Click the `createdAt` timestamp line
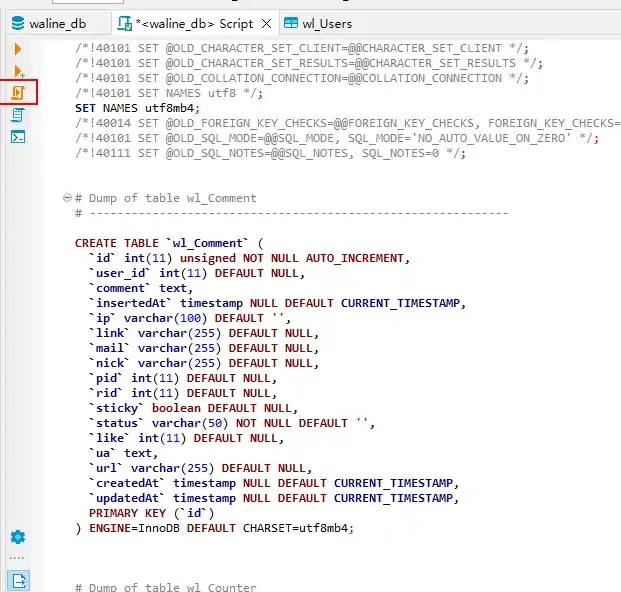621x592 pixels. tap(274, 483)
